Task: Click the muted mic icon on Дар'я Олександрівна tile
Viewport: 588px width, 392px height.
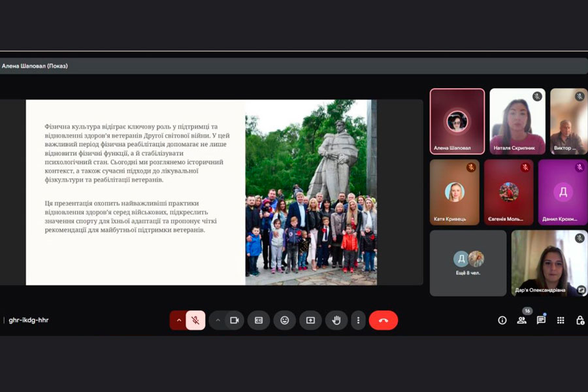Action: pyautogui.click(x=580, y=238)
